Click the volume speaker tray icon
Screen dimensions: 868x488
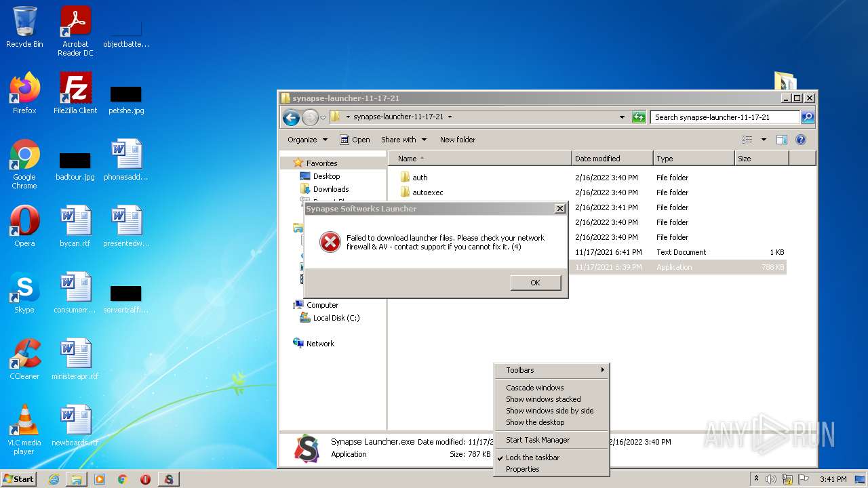click(x=770, y=479)
